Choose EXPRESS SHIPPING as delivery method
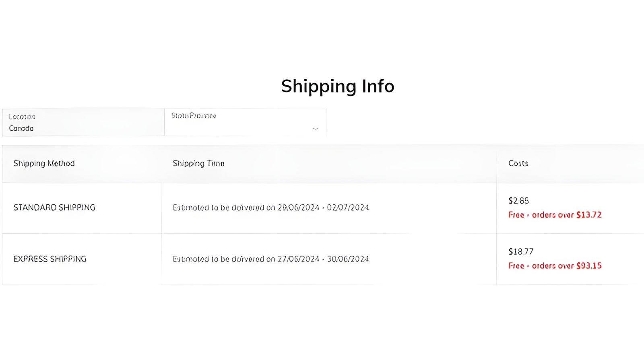This screenshot has height=362, width=644. point(50,259)
